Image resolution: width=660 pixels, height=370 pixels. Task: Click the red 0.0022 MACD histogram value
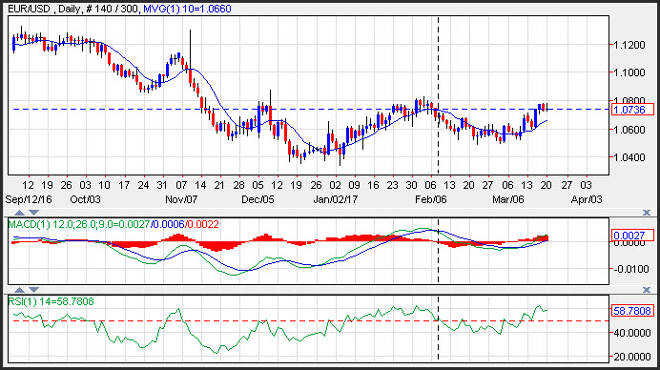(x=203, y=224)
